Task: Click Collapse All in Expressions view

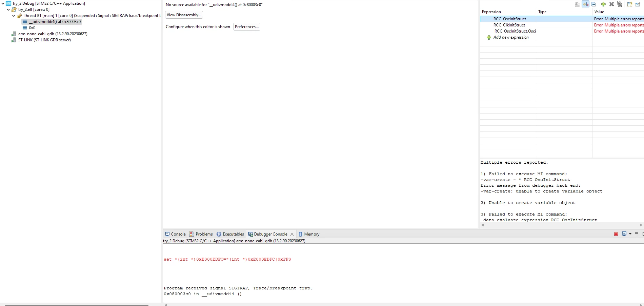Action: (x=593, y=4)
